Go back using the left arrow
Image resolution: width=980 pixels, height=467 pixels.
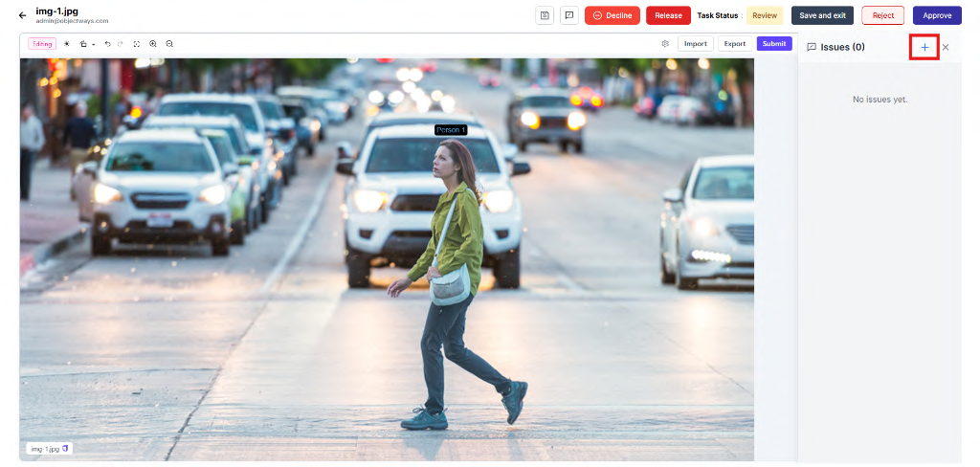point(23,15)
